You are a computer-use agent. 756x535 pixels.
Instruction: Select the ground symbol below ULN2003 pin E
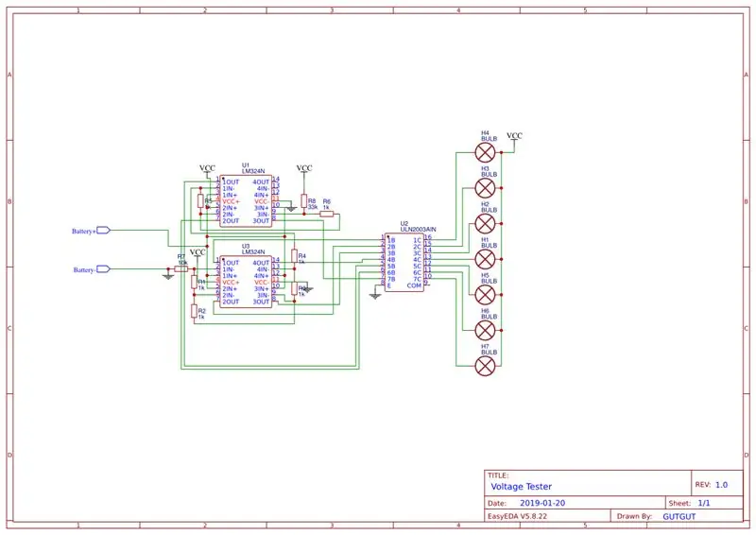[x=375, y=296]
